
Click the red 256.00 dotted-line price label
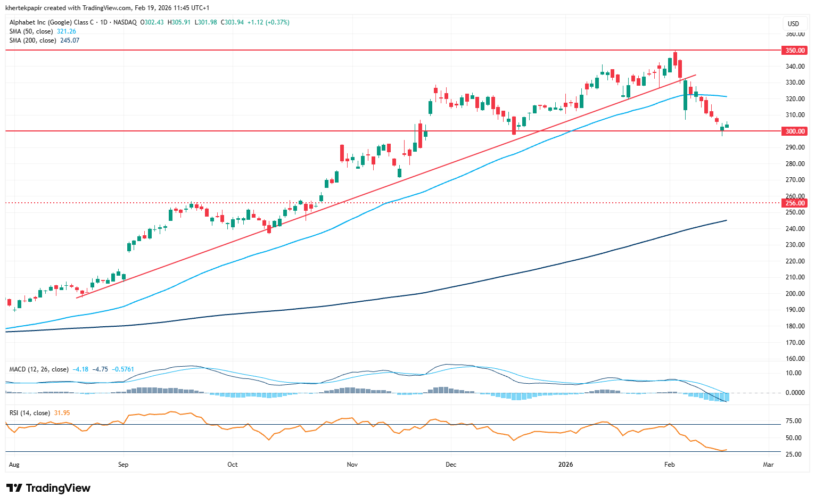click(795, 203)
